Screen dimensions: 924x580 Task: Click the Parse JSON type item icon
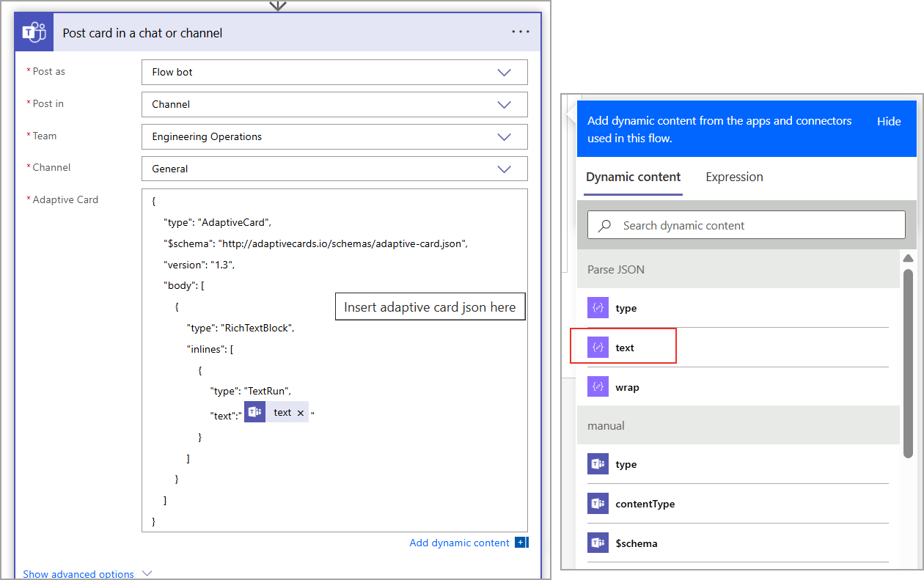[598, 308]
